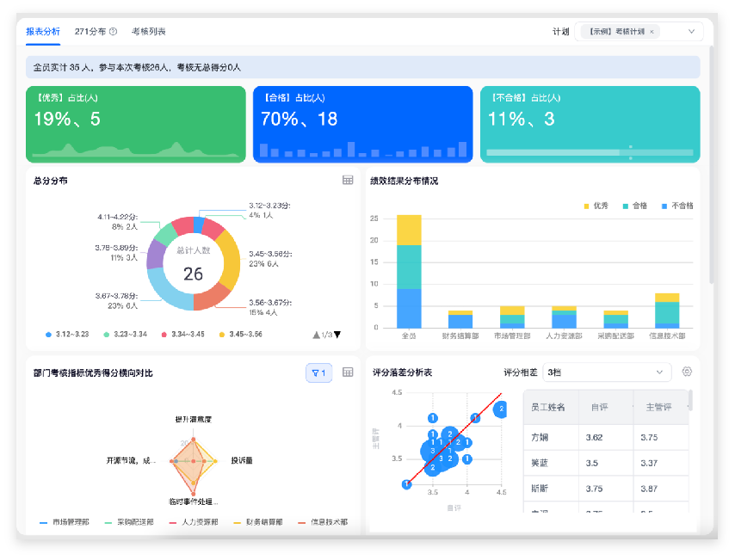
Task: Open settings gear beside 评分相差 dropdown
Action: click(x=686, y=372)
